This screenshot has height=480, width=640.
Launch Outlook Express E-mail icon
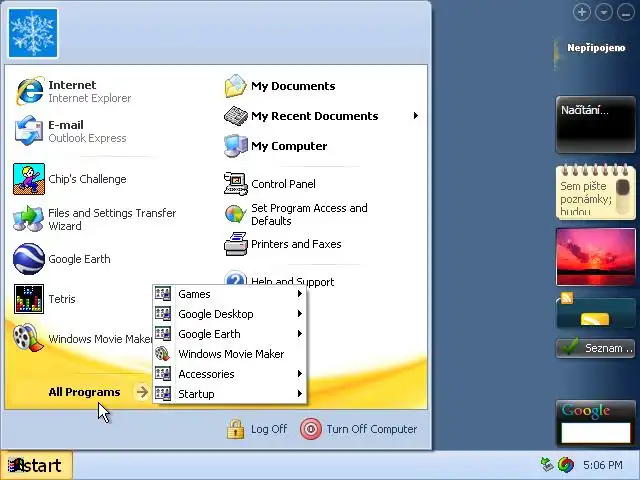point(29,131)
